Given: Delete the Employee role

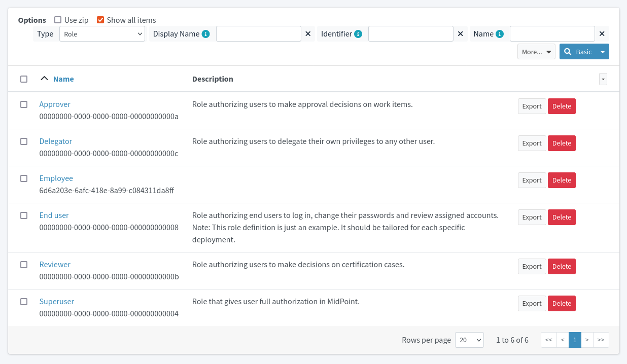Looking at the screenshot, I should (x=562, y=180).
